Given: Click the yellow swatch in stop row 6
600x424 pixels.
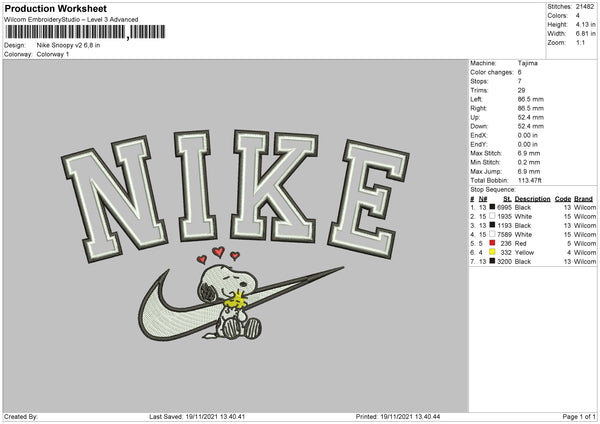Looking at the screenshot, I should (x=492, y=252).
